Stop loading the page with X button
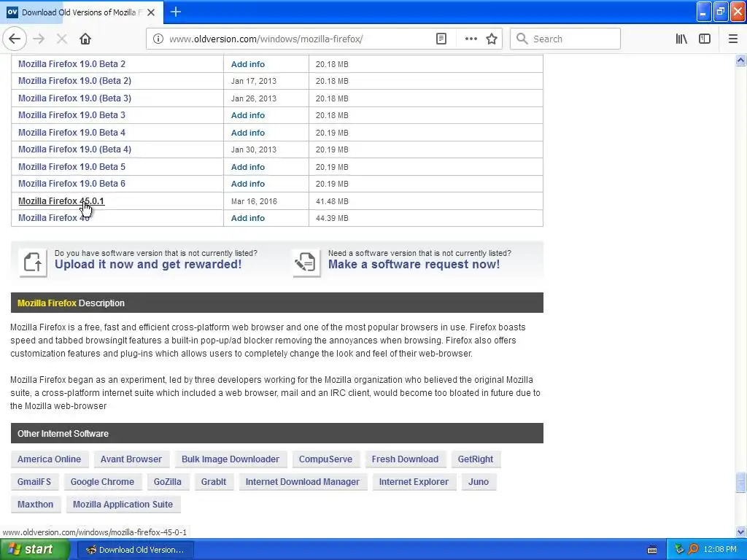The width and height of the screenshot is (747, 560). [x=61, y=39]
